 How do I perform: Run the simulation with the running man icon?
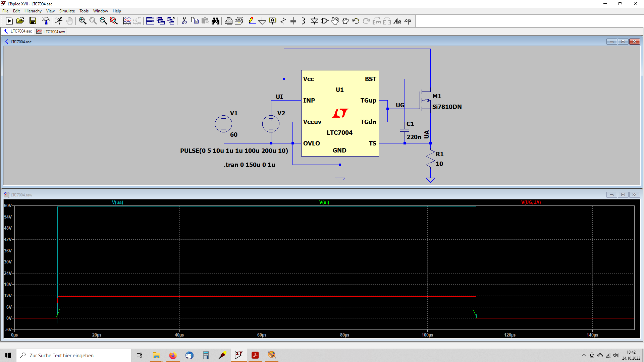tap(59, 21)
